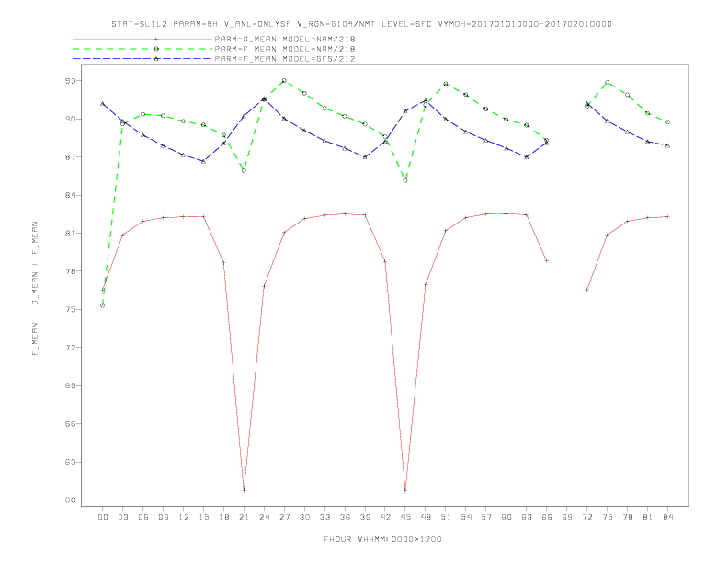Click legend text PARM=F_MEAN MODEL=NAM/218
Screen dimensions: 728x563
[285, 49]
